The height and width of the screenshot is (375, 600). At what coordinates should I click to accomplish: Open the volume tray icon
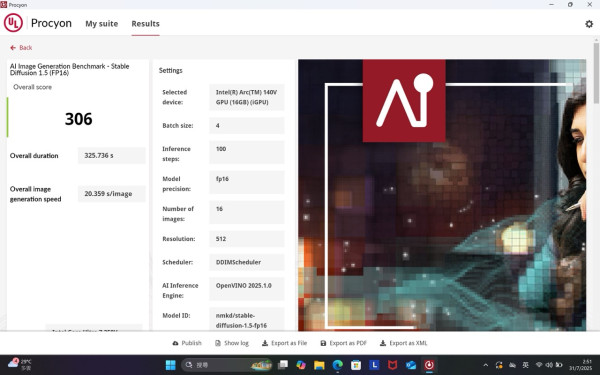click(x=549, y=365)
